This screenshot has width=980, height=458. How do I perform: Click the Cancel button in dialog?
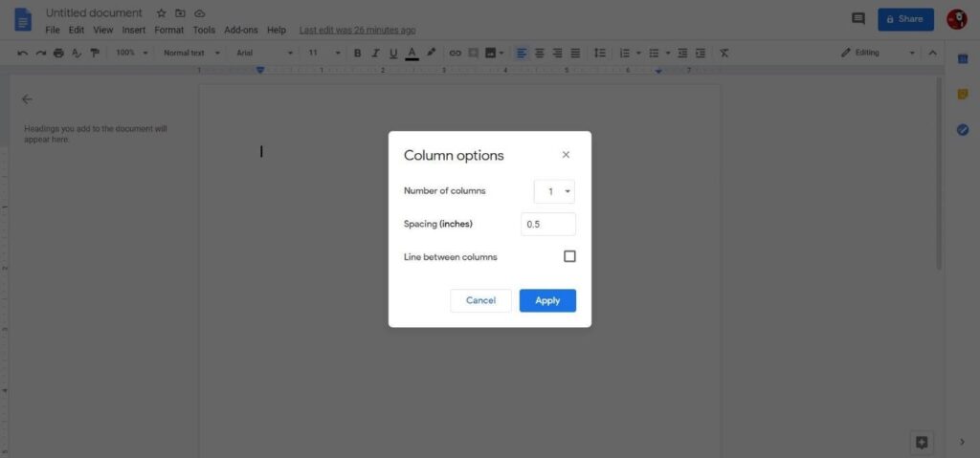(x=480, y=300)
